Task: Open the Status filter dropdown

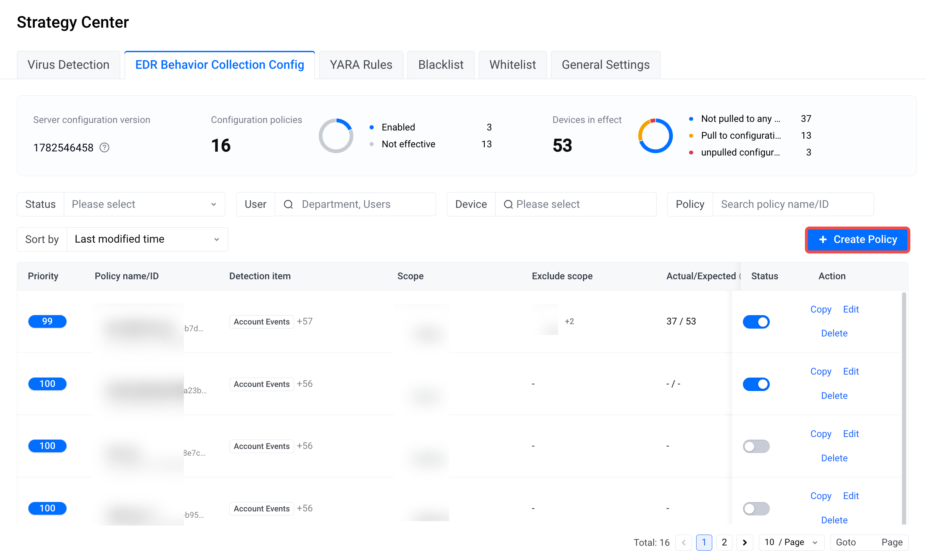Action: pyautogui.click(x=144, y=204)
